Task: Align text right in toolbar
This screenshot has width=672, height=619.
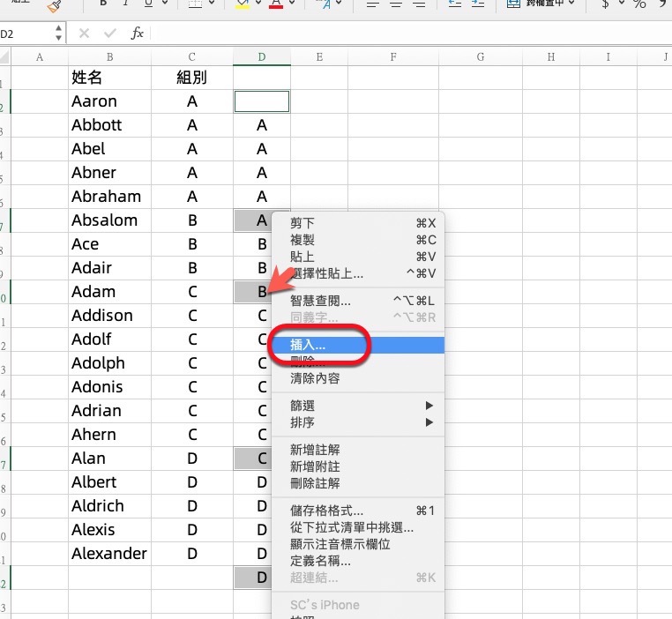Action: (x=419, y=4)
